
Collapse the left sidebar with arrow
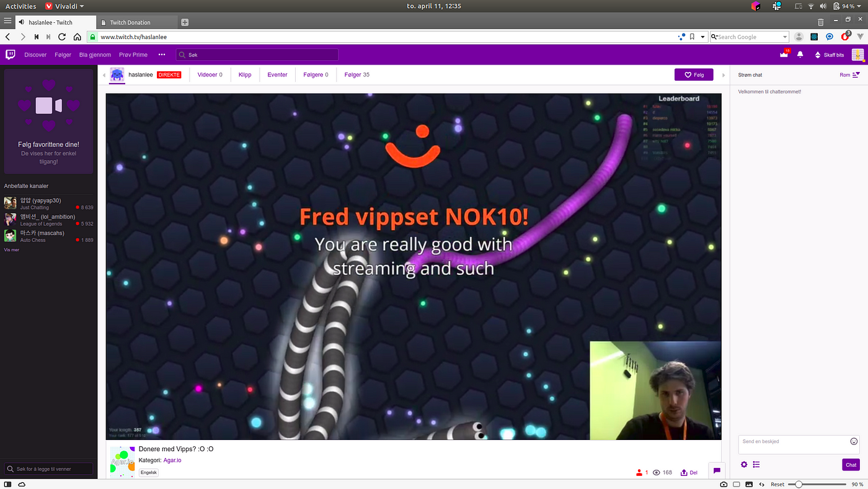(104, 75)
